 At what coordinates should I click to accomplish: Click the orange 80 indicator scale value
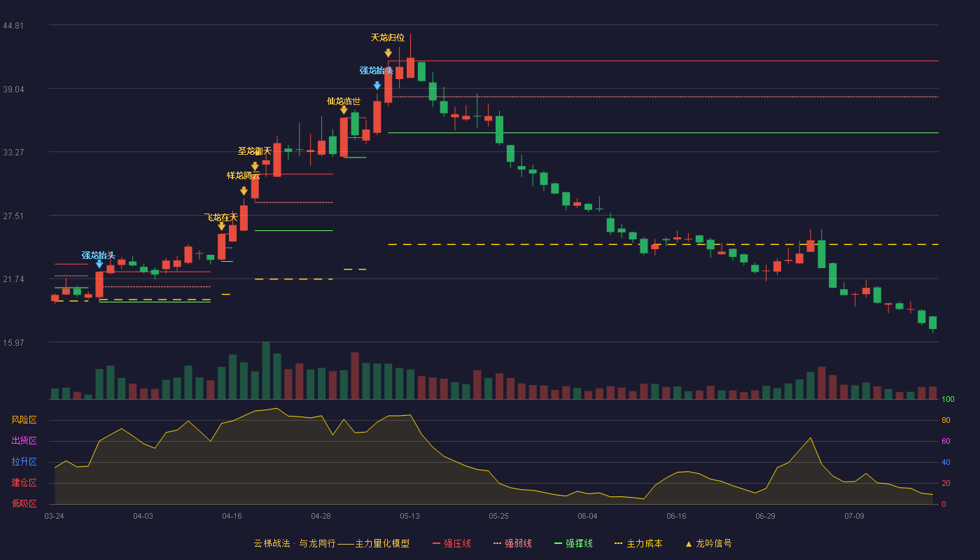coord(946,421)
